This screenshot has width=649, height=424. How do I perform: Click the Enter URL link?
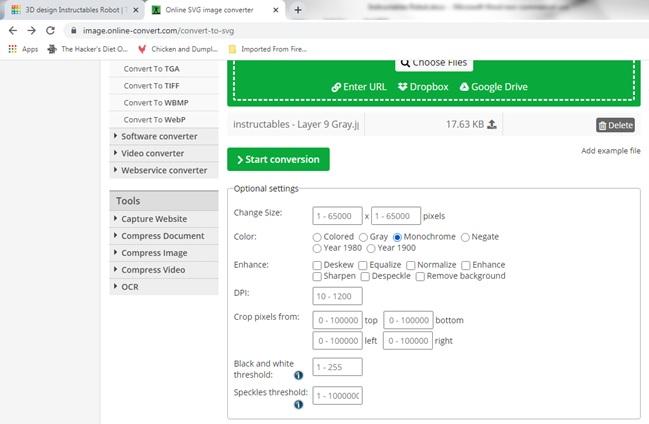pyautogui.click(x=359, y=87)
